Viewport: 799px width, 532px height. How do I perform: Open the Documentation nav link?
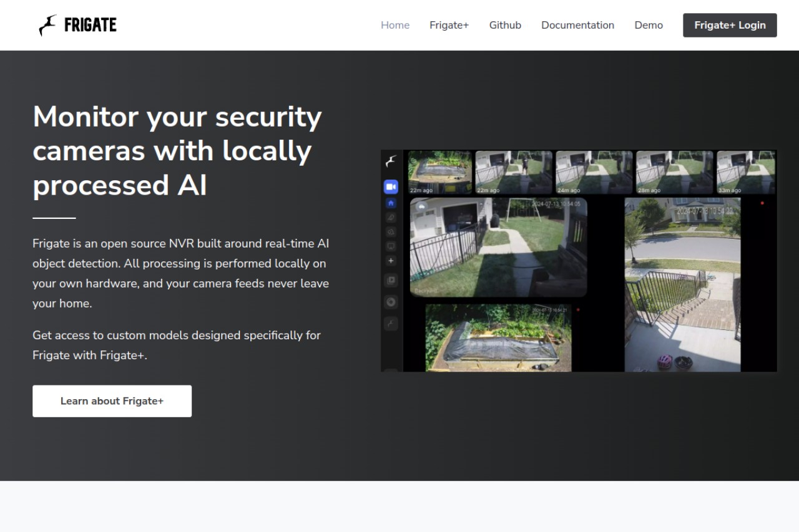[x=577, y=25]
